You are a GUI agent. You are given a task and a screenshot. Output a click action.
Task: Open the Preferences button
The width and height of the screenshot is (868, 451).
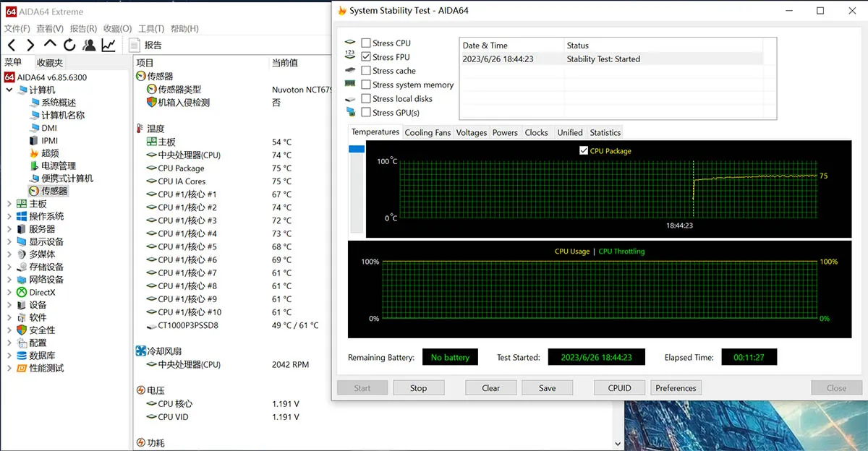point(676,388)
